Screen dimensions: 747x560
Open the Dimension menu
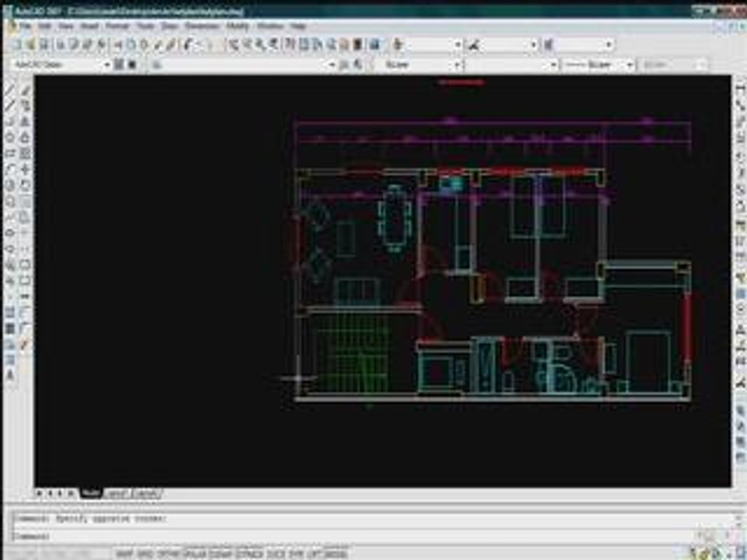[202, 26]
